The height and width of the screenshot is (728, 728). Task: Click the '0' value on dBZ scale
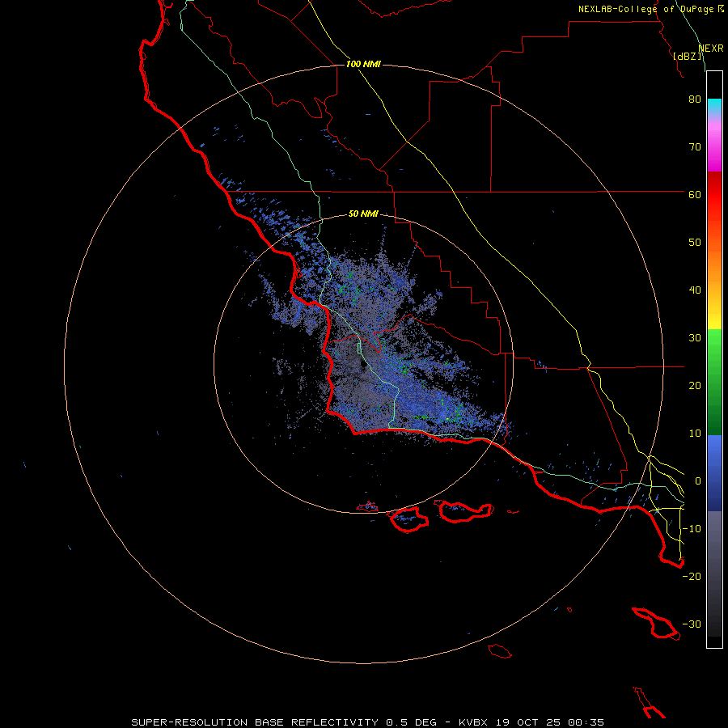pos(698,481)
